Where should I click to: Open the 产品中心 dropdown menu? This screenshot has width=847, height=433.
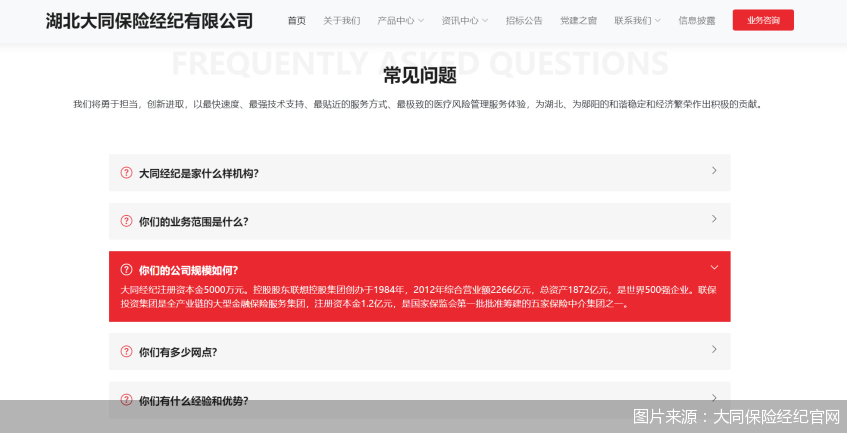[x=400, y=20]
